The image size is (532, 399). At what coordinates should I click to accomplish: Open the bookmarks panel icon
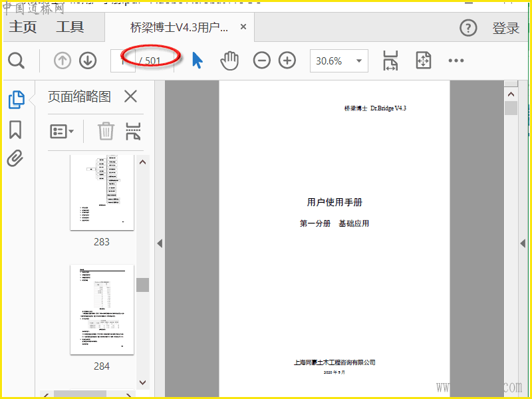tap(15, 130)
